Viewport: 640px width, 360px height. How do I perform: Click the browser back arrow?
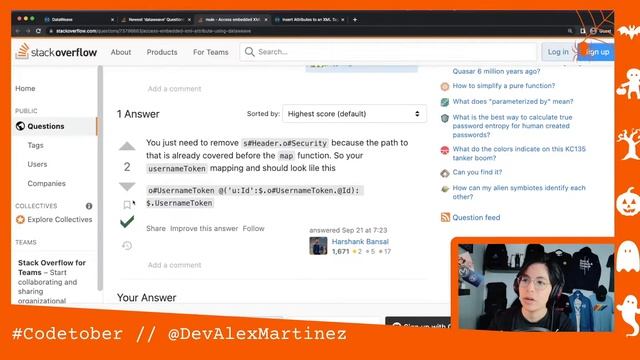tap(18, 31)
